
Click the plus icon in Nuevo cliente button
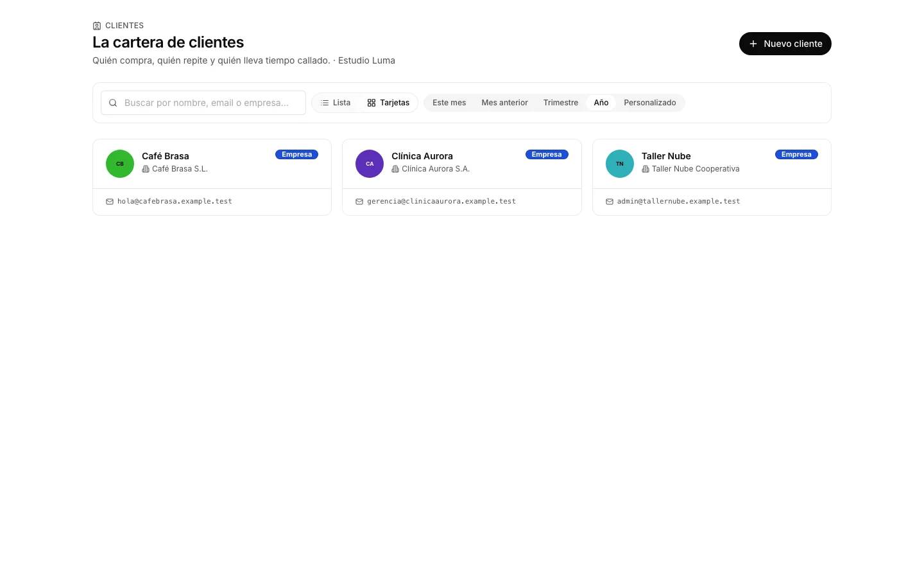pyautogui.click(x=753, y=44)
